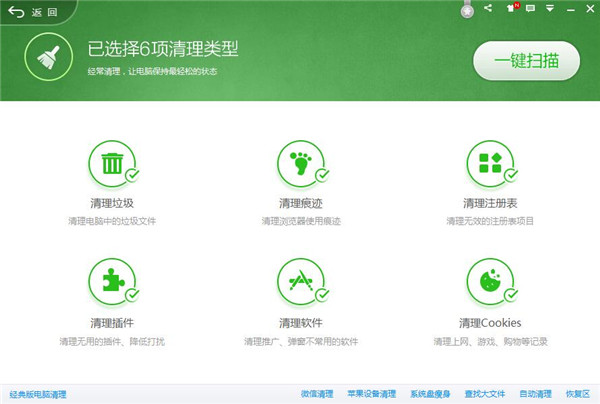
Task: Click the 清理注册表 registry squares icon
Action: pos(488,162)
